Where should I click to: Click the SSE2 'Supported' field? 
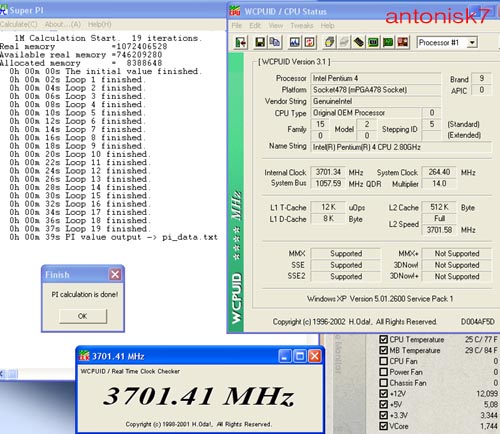click(x=346, y=276)
